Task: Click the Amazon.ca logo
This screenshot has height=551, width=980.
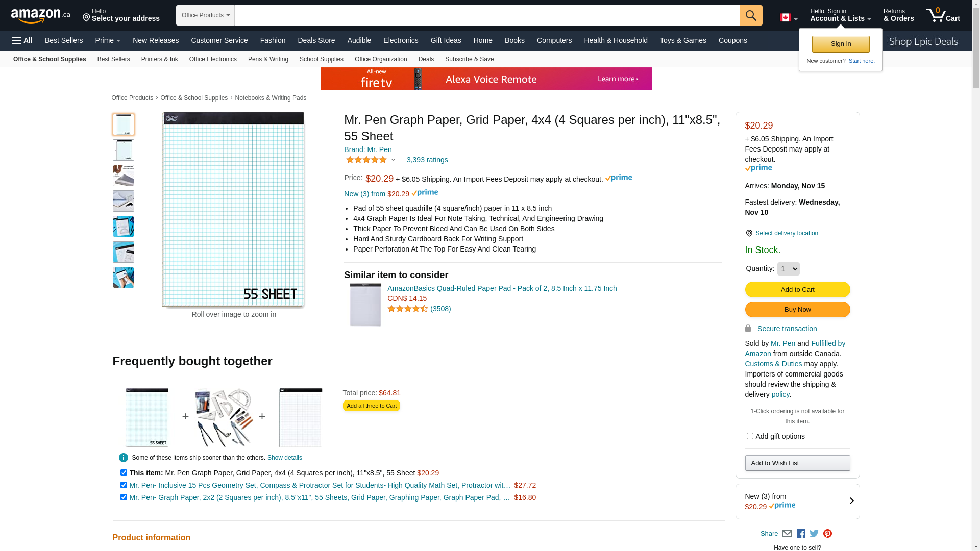Action: click(40, 16)
